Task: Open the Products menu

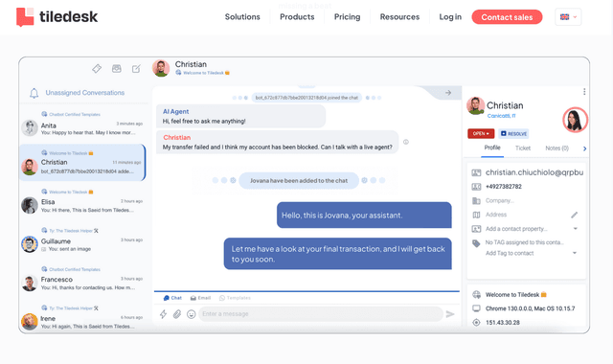Action: click(297, 17)
